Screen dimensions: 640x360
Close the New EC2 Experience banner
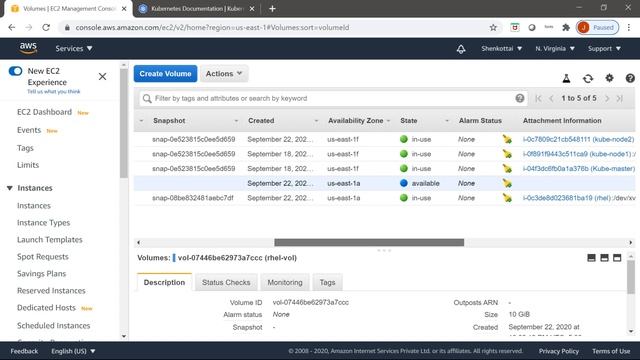pos(102,77)
